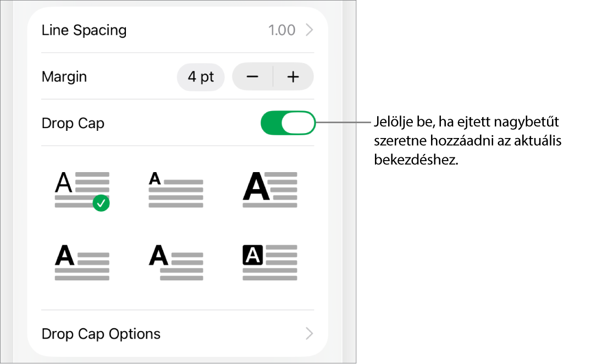This screenshot has width=591, height=364.
Task: Select the thin-letter drop cap style
Action: click(x=82, y=190)
